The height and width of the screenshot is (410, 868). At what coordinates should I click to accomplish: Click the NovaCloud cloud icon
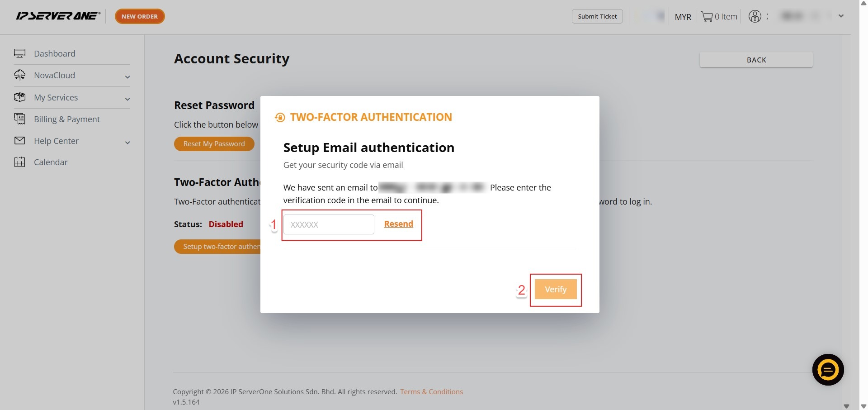pyautogui.click(x=20, y=75)
